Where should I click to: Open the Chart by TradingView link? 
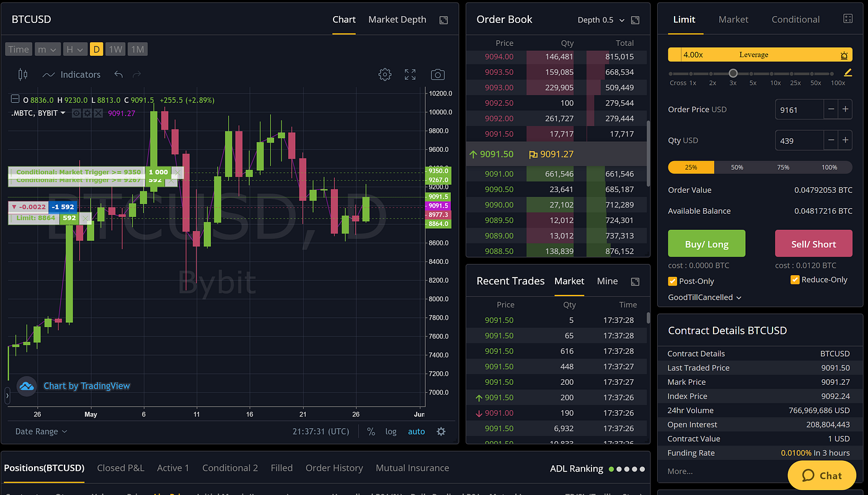pos(87,386)
